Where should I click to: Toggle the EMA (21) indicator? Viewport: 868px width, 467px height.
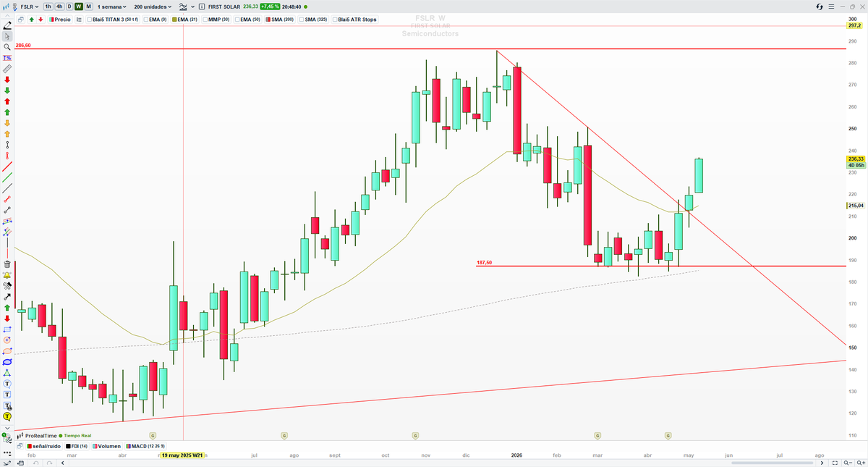point(184,20)
